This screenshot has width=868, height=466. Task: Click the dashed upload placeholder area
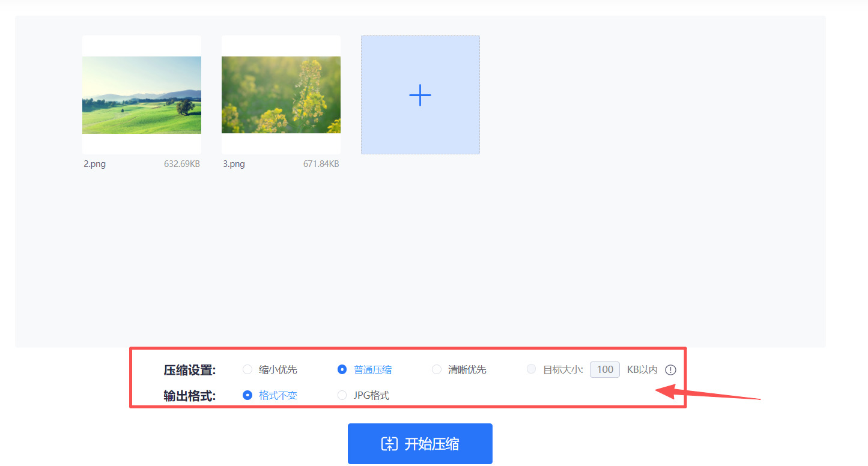point(420,94)
